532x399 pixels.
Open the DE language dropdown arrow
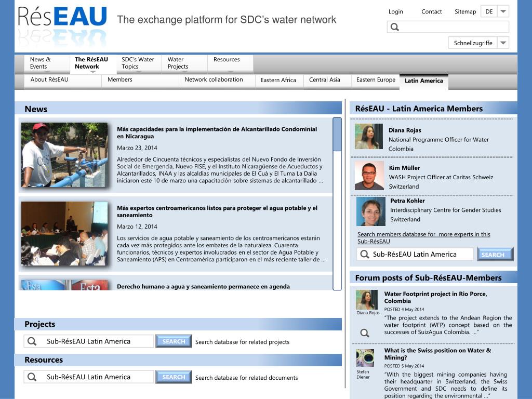(x=503, y=11)
